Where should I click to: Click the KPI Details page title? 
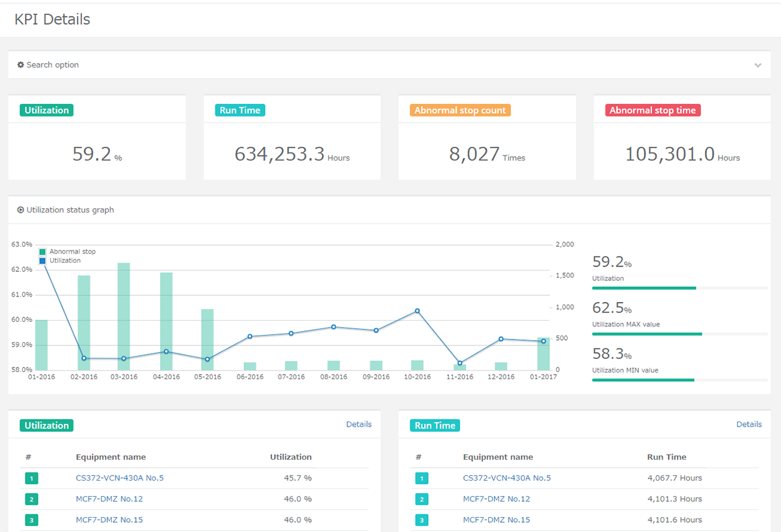point(52,20)
